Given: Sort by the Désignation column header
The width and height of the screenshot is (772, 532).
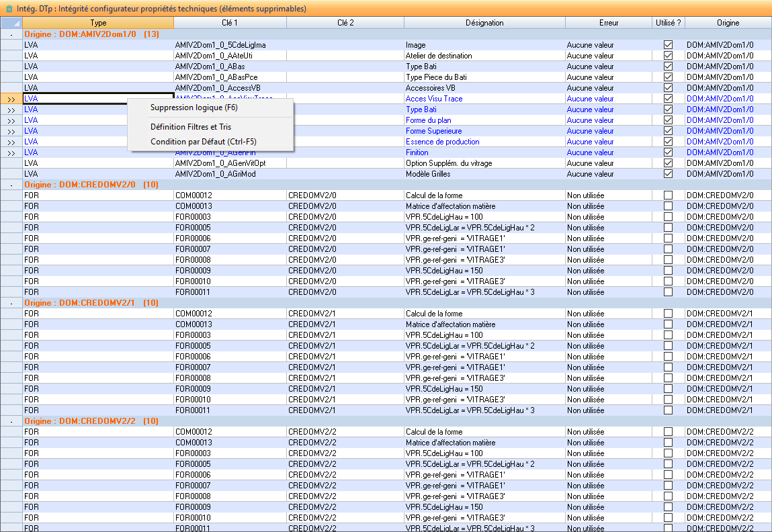Looking at the screenshot, I should point(484,23).
